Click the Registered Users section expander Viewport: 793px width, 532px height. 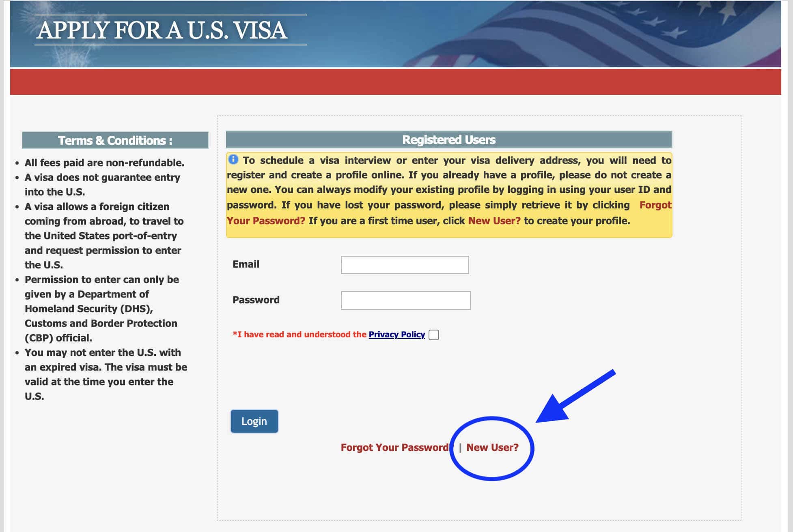point(450,139)
